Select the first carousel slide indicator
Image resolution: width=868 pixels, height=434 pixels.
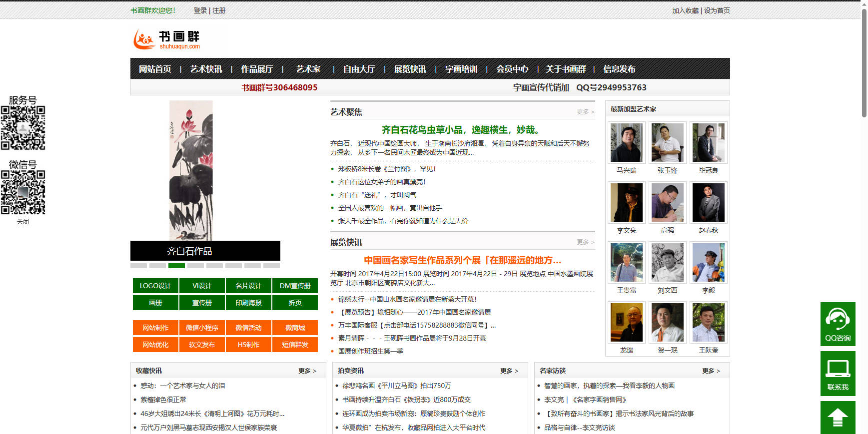[138, 266]
